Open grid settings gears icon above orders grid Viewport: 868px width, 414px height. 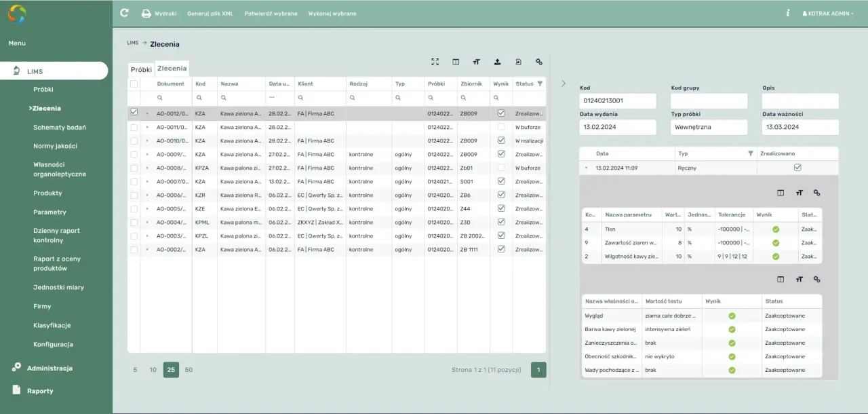click(x=539, y=62)
